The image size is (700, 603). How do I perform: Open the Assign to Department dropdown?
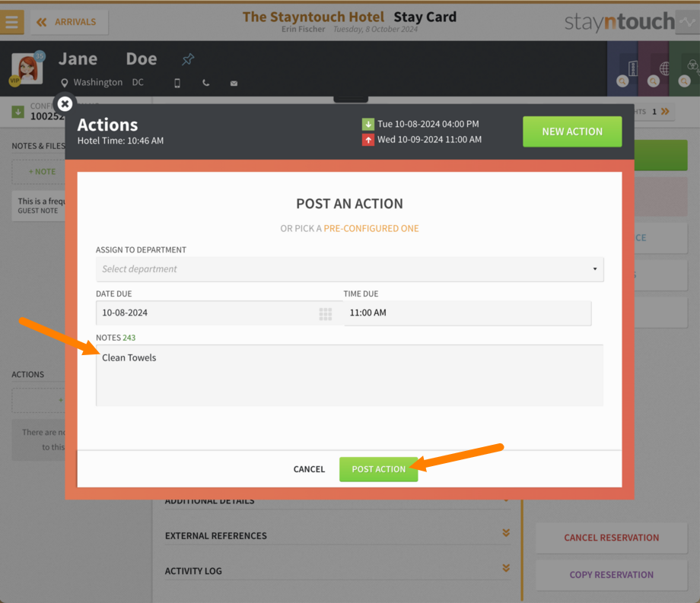[349, 269]
